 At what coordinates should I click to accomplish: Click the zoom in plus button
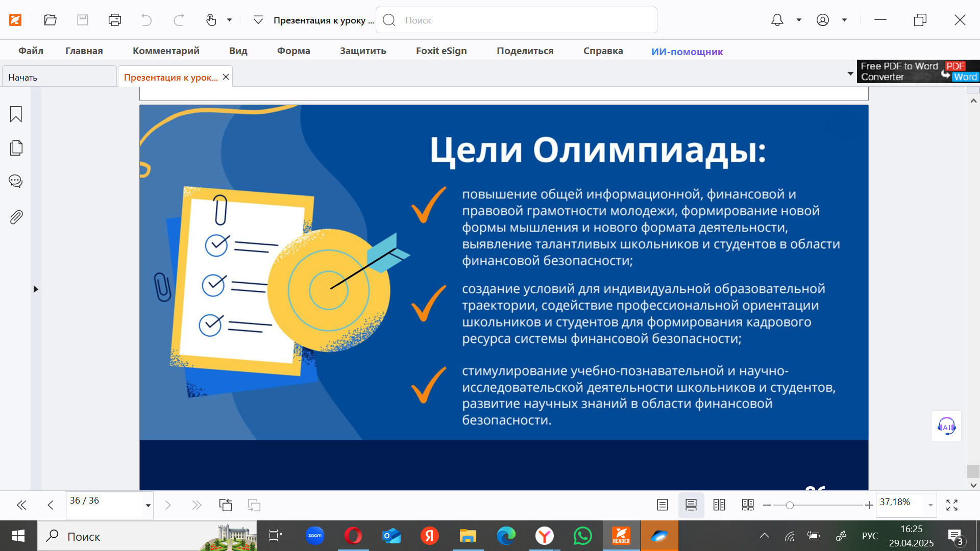869,505
